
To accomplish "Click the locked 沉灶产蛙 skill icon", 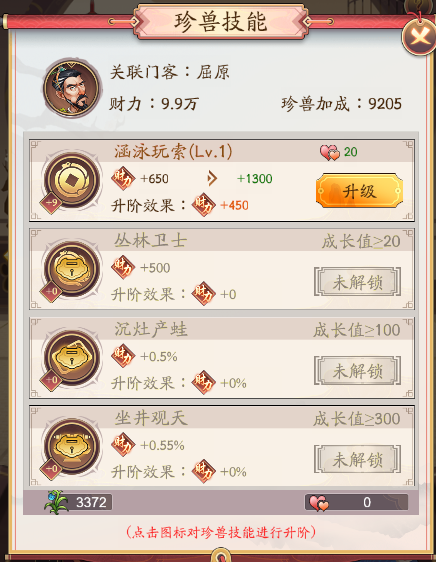I will pos(72,358).
